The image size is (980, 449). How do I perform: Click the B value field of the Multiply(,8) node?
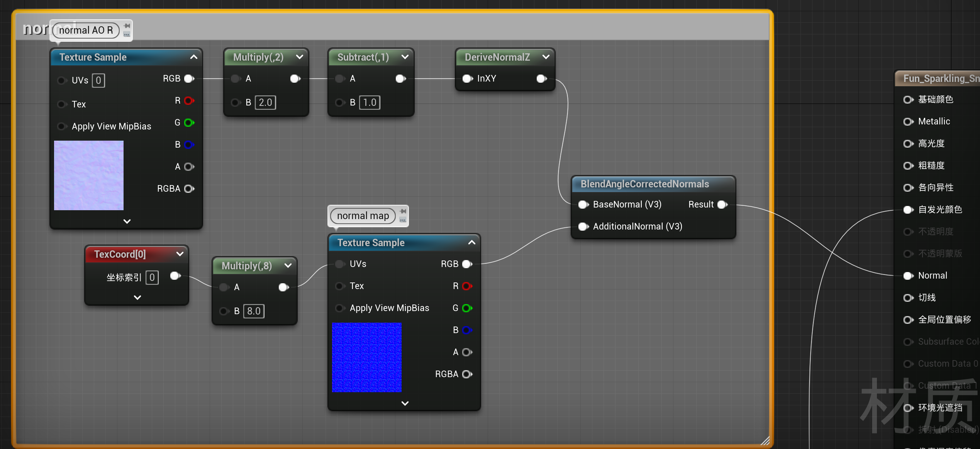click(254, 311)
